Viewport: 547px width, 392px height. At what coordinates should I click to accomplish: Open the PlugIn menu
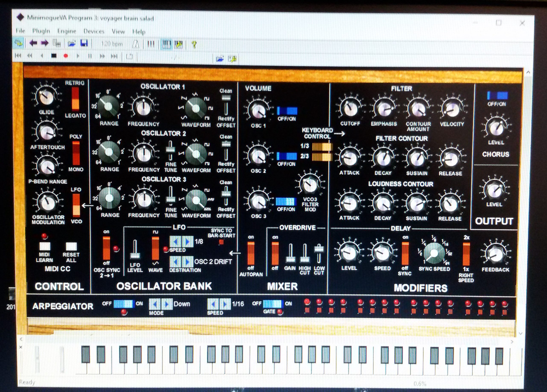[41, 31]
